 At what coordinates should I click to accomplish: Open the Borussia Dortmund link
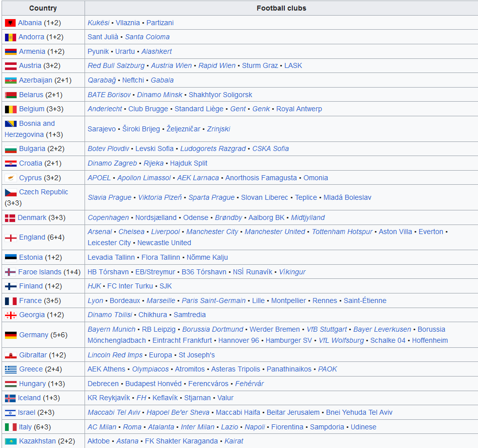[213, 329]
